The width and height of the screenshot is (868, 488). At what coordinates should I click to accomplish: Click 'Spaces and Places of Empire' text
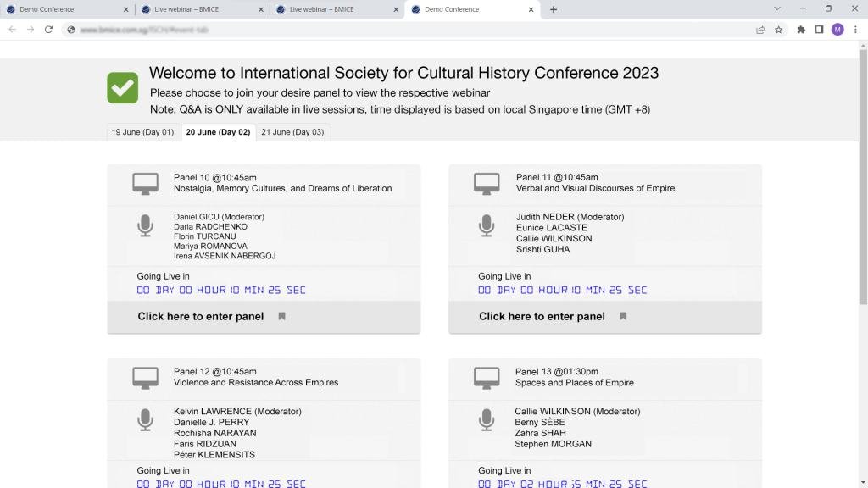point(575,383)
